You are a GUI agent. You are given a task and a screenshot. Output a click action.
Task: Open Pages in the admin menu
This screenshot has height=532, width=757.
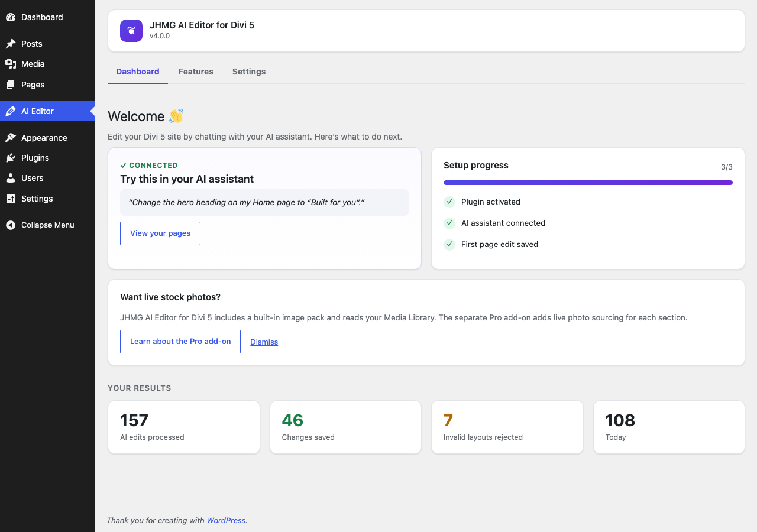pyautogui.click(x=47, y=85)
